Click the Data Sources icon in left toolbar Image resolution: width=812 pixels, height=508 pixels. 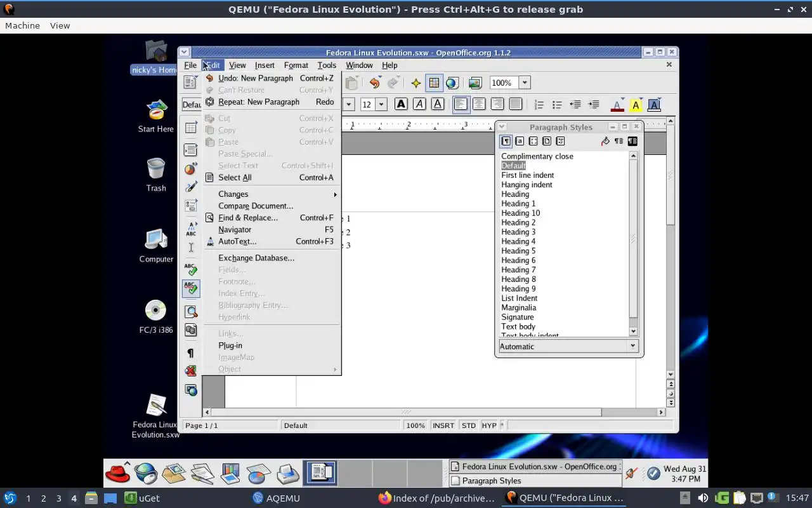pyautogui.click(x=191, y=330)
